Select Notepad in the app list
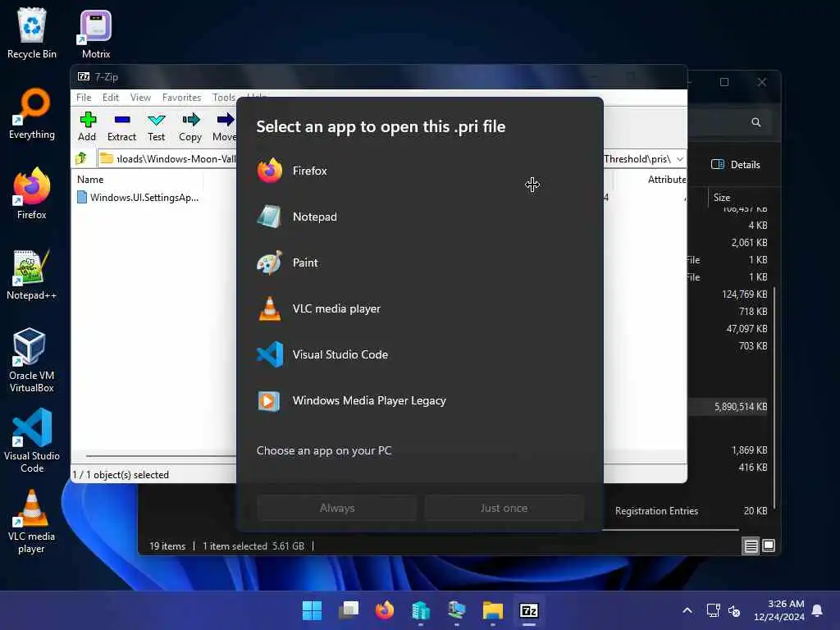The height and width of the screenshot is (630, 840). click(x=419, y=217)
